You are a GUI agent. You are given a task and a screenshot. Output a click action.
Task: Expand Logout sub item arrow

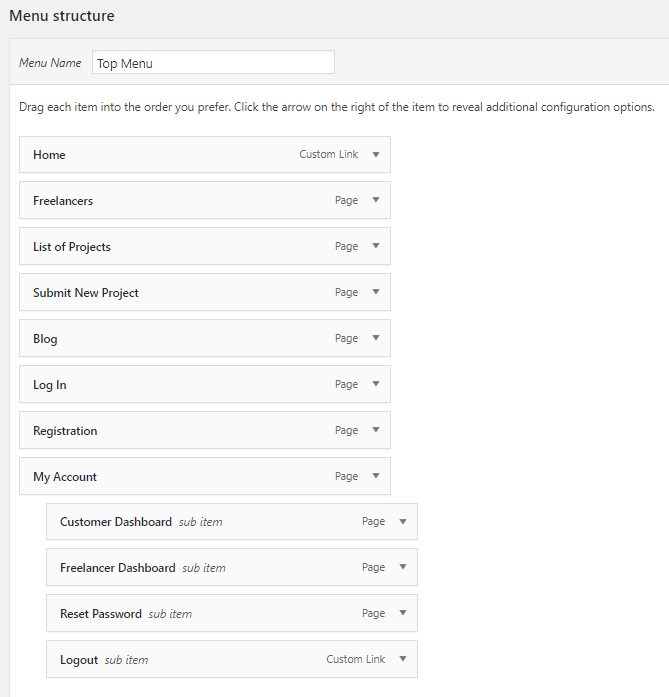coord(403,659)
